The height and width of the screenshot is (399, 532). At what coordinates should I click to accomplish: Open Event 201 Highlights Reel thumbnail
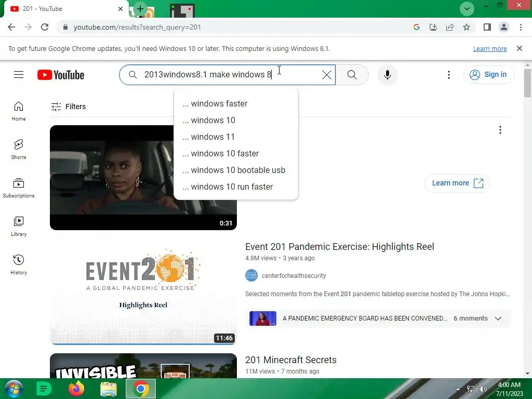(x=143, y=292)
